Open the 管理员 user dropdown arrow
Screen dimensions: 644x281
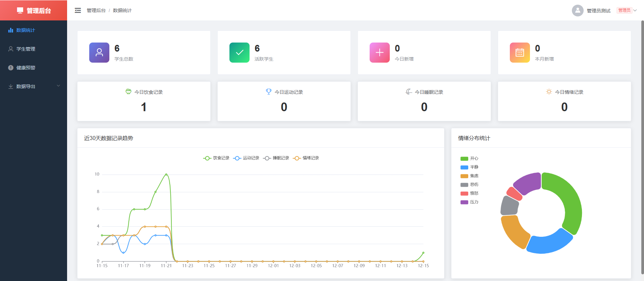(x=635, y=10)
